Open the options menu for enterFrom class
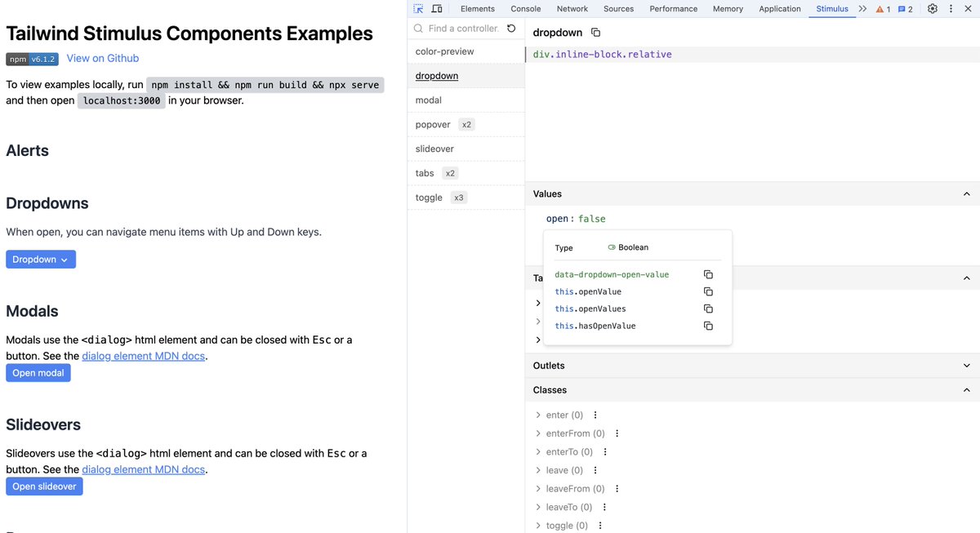Image resolution: width=980 pixels, height=533 pixels. point(617,433)
